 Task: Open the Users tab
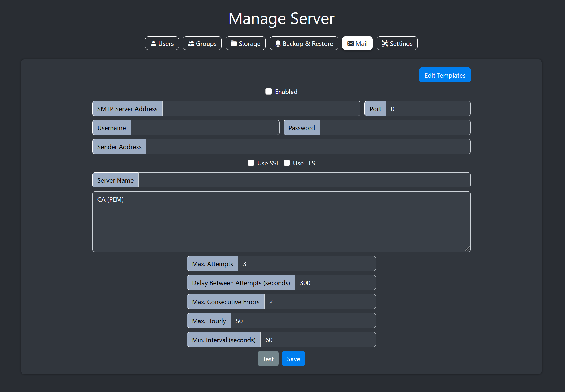click(x=162, y=43)
